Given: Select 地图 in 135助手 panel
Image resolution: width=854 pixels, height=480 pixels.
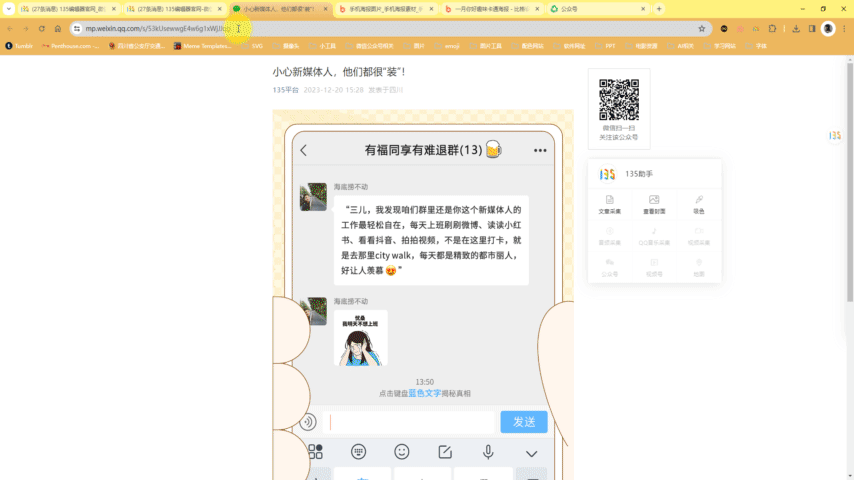Looking at the screenshot, I should coord(699,268).
